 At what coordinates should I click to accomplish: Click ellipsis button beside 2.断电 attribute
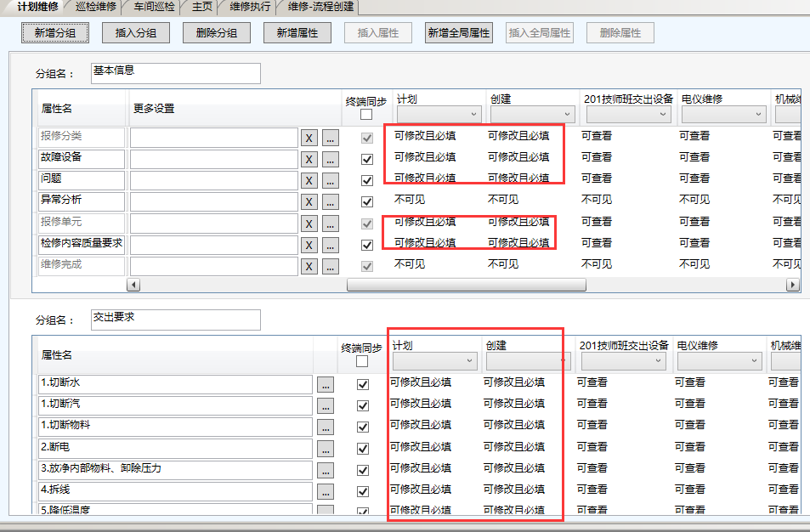point(326,449)
